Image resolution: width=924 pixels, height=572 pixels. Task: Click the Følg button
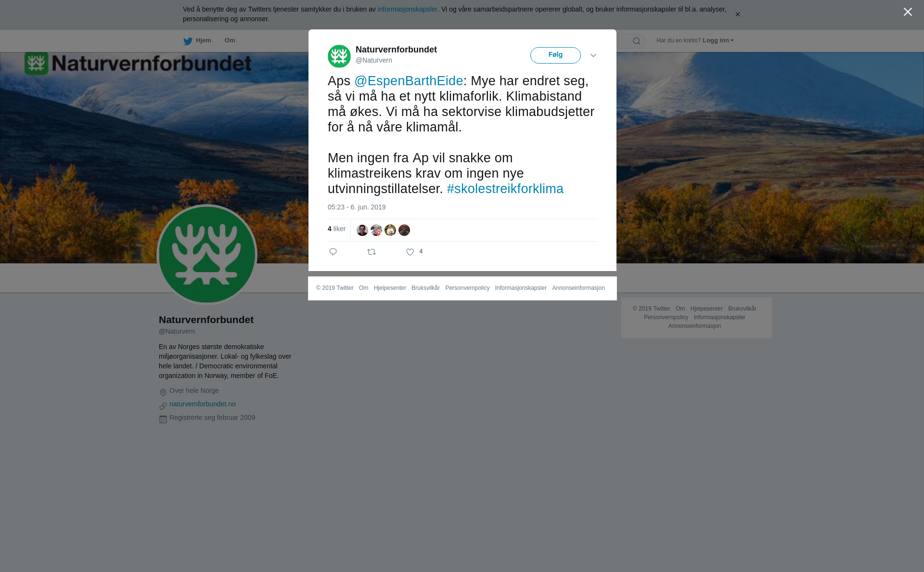click(555, 55)
